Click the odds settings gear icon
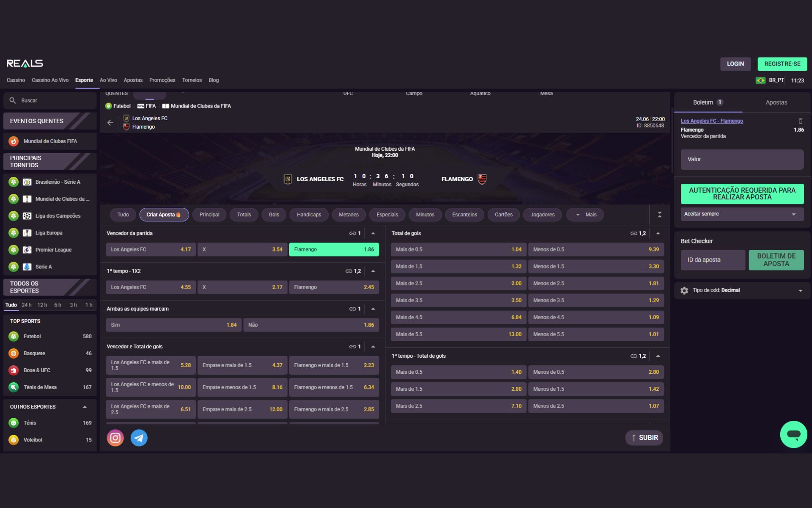 pos(684,290)
